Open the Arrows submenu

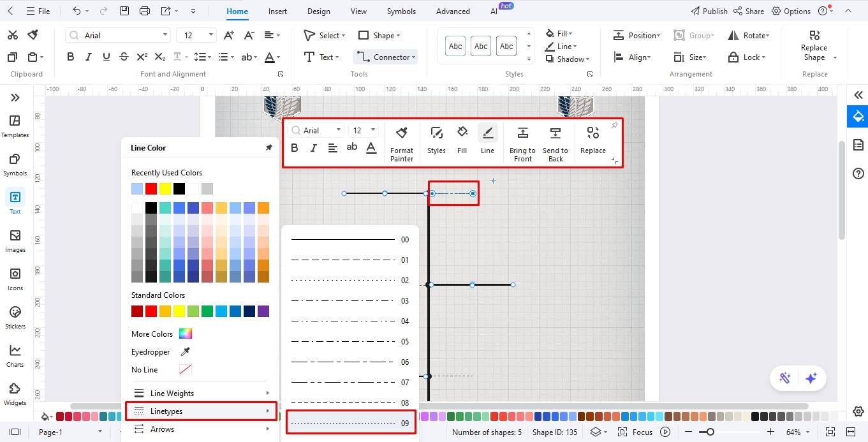pyautogui.click(x=201, y=429)
